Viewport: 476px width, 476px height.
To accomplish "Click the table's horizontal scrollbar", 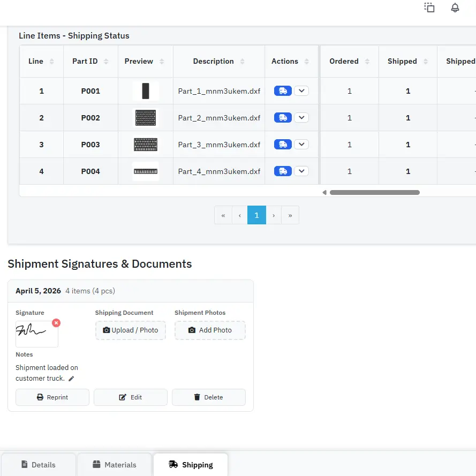I will 375,192.
